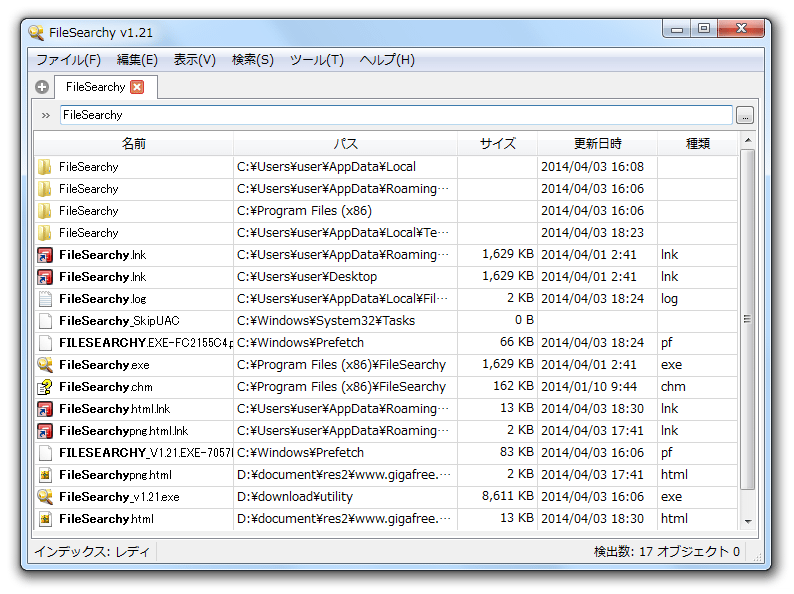The image size is (794, 594).
Task: Click the FileSearchy.log file icon
Action: point(45,299)
